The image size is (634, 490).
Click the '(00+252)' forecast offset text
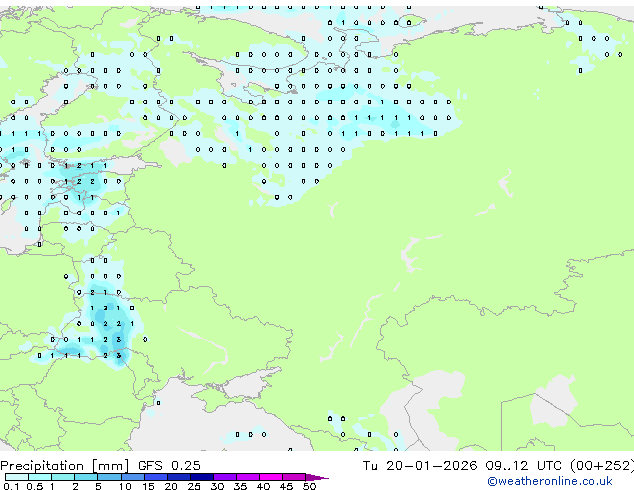[x=602, y=466]
